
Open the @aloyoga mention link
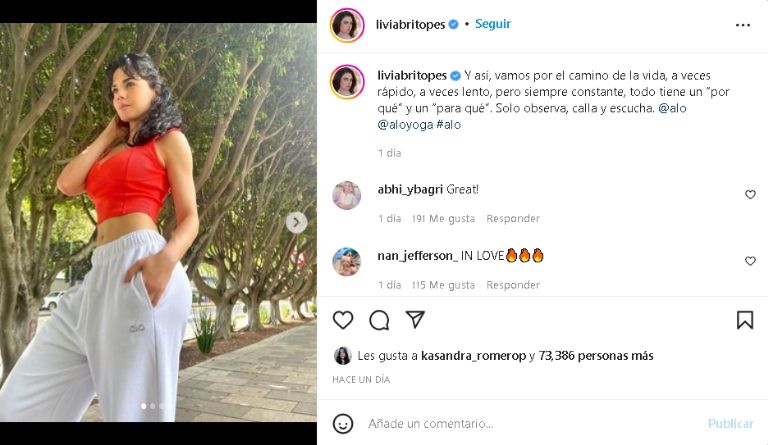[405, 125]
